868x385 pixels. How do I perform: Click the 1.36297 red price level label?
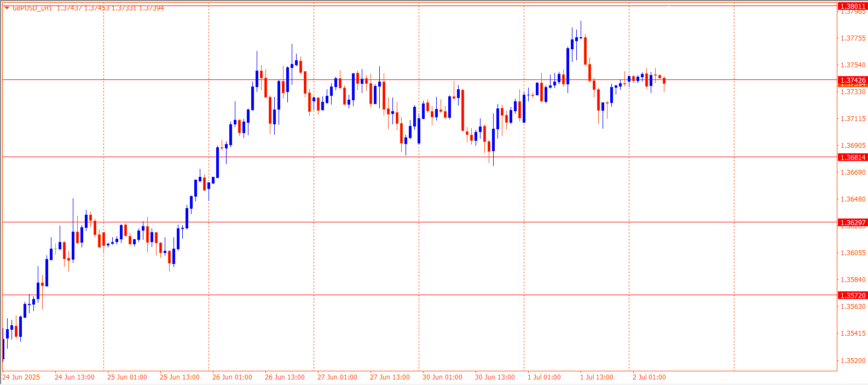(853, 222)
